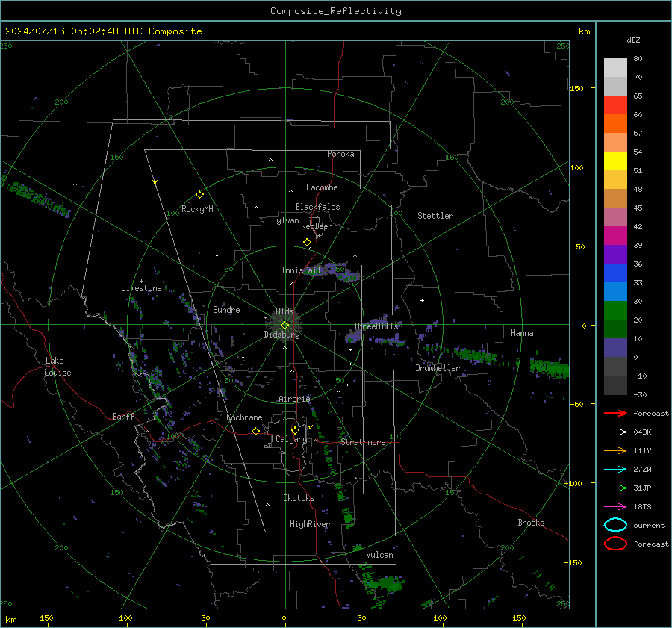Select the RockyMH map label
Image resolution: width=672 pixels, height=628 pixels.
197,209
